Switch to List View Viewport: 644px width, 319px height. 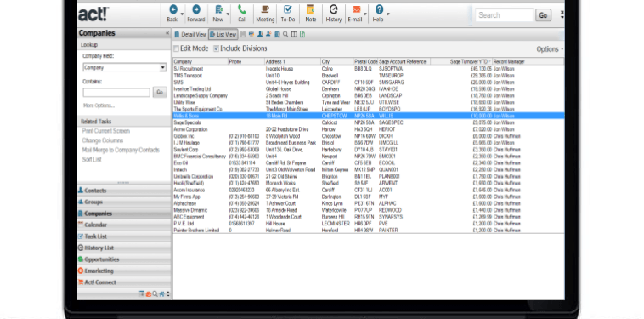pyautogui.click(x=223, y=35)
